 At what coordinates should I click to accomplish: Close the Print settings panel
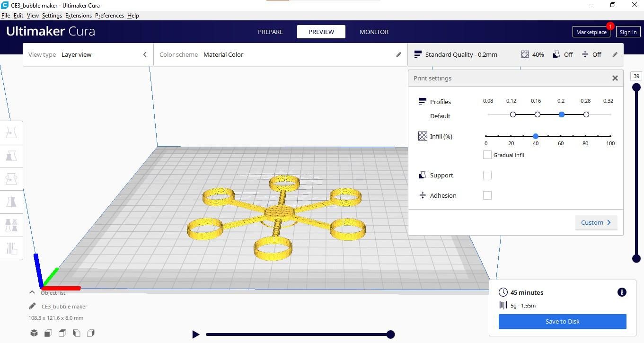tap(615, 78)
